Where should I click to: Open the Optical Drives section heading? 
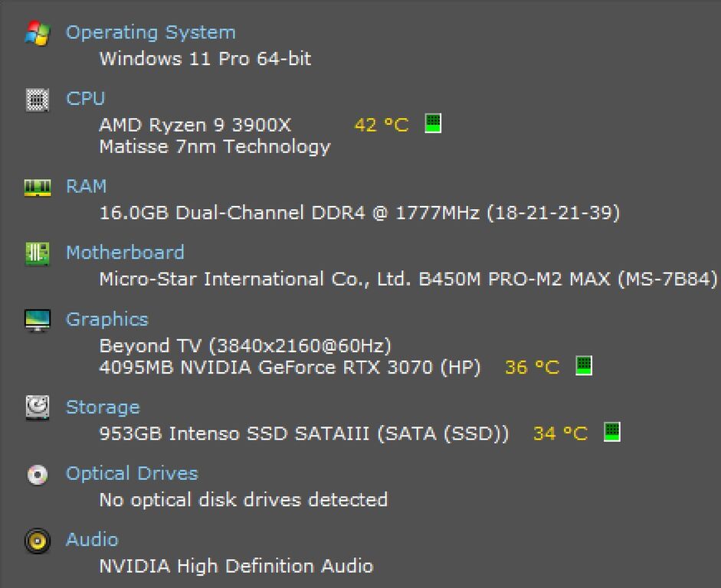(x=132, y=474)
